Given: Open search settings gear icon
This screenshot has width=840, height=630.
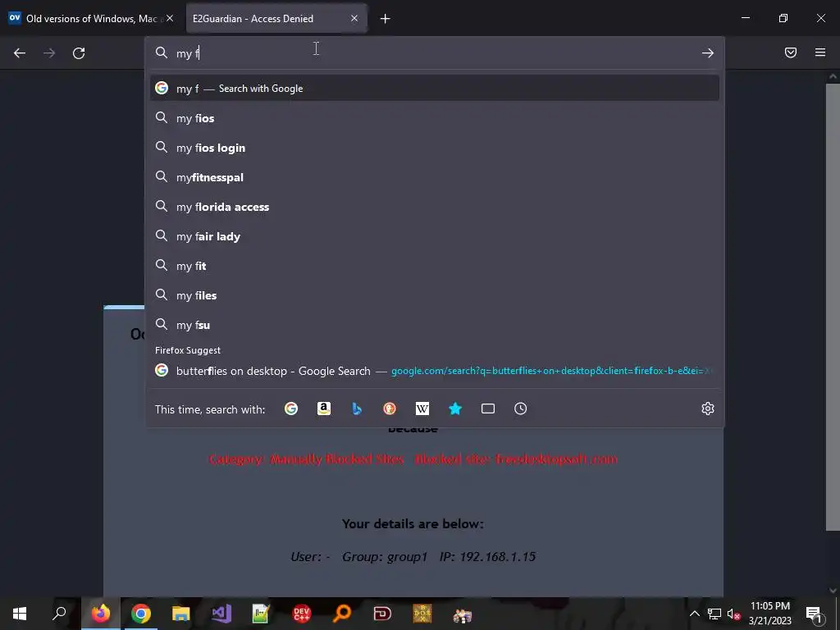Looking at the screenshot, I should (x=708, y=409).
